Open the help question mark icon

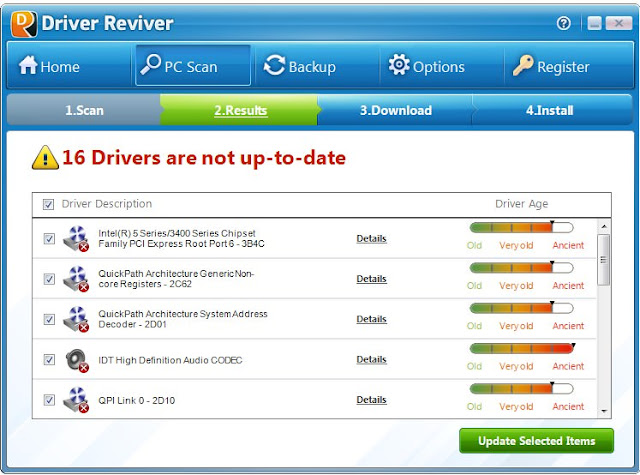564,23
